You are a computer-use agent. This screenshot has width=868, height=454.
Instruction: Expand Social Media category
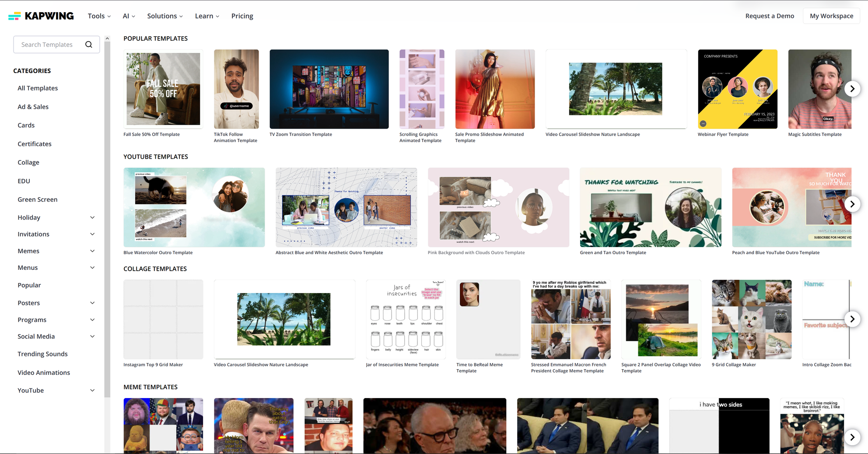click(92, 336)
